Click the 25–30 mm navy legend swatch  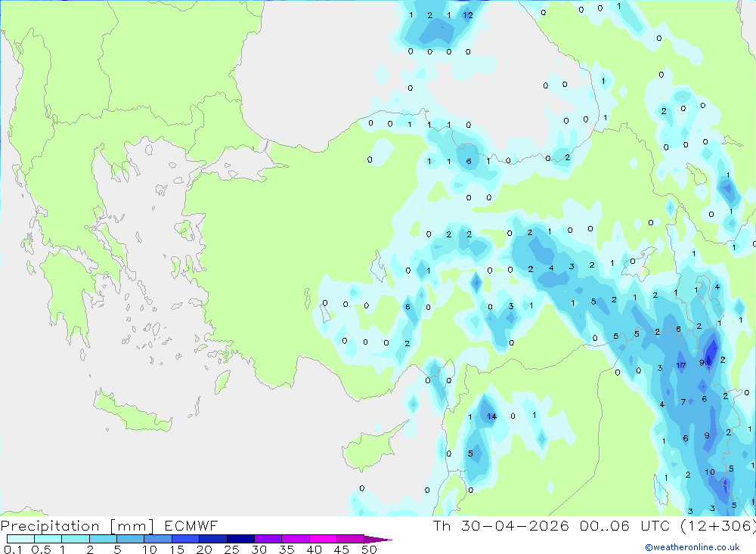(x=240, y=539)
